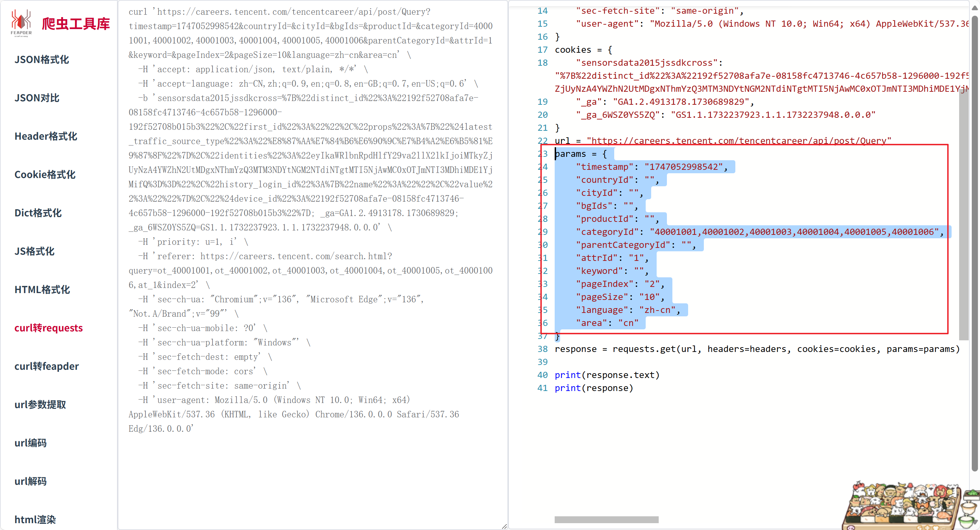This screenshot has height=530, width=980.
Task: Click the "countryId": "" line
Action: [617, 180]
